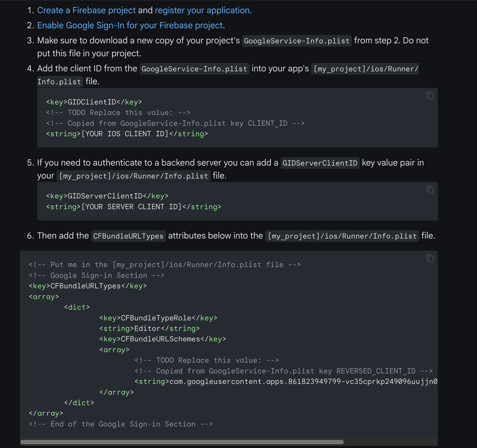477x448 pixels.
Task: Copy the GIDClientID code snippet
Action: click(x=430, y=96)
